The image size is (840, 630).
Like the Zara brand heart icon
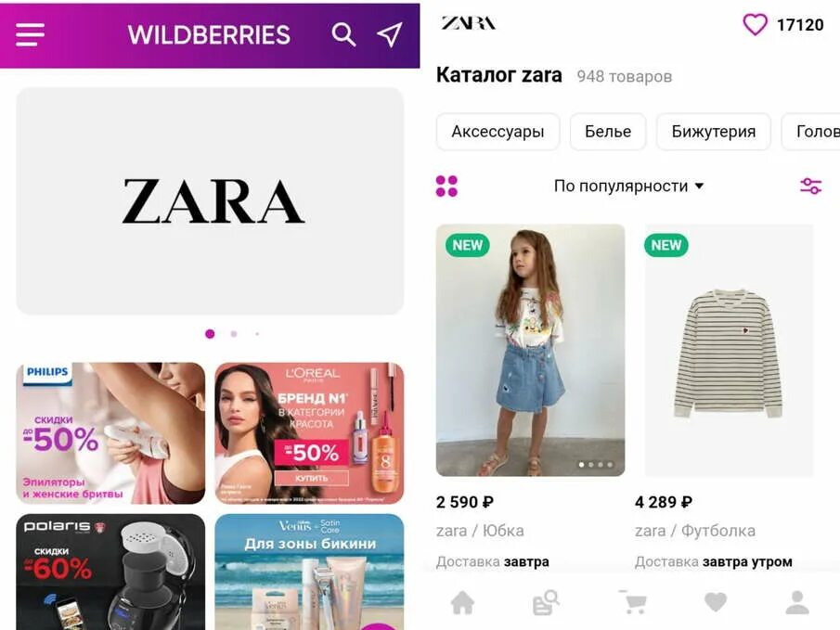(x=755, y=25)
